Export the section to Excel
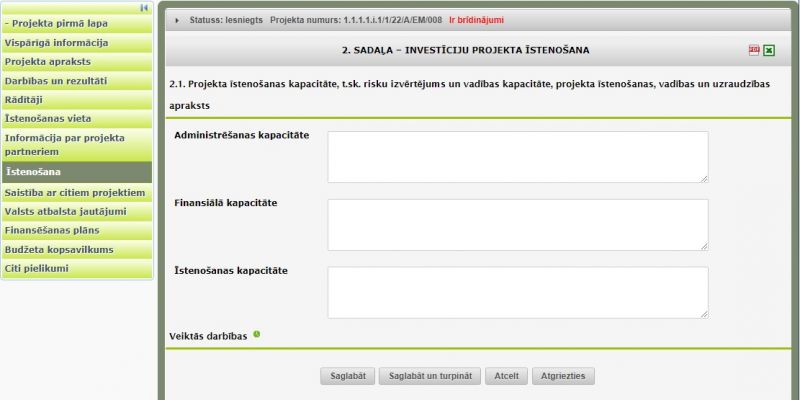Image resolution: width=800 pixels, height=400 pixels. pos(769,50)
